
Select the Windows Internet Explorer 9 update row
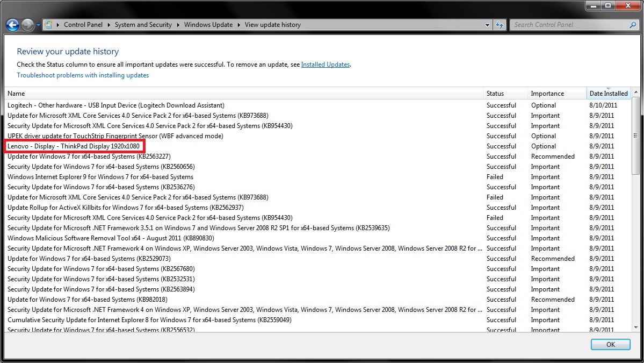tap(318, 177)
